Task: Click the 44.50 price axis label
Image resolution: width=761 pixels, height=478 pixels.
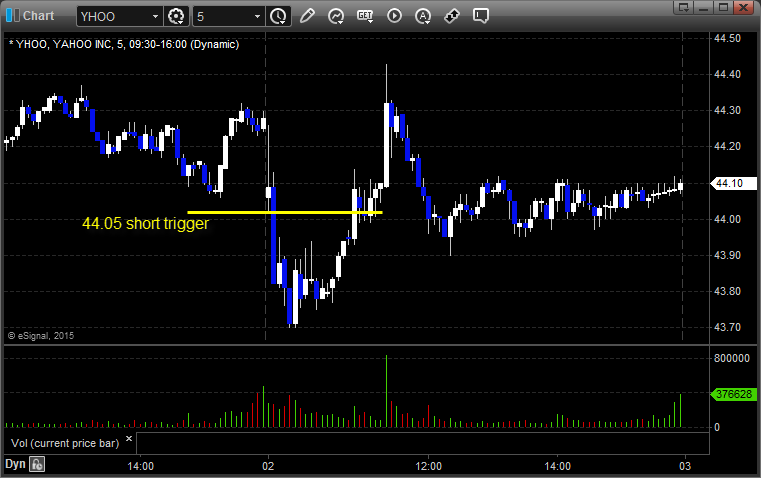Action: click(728, 38)
